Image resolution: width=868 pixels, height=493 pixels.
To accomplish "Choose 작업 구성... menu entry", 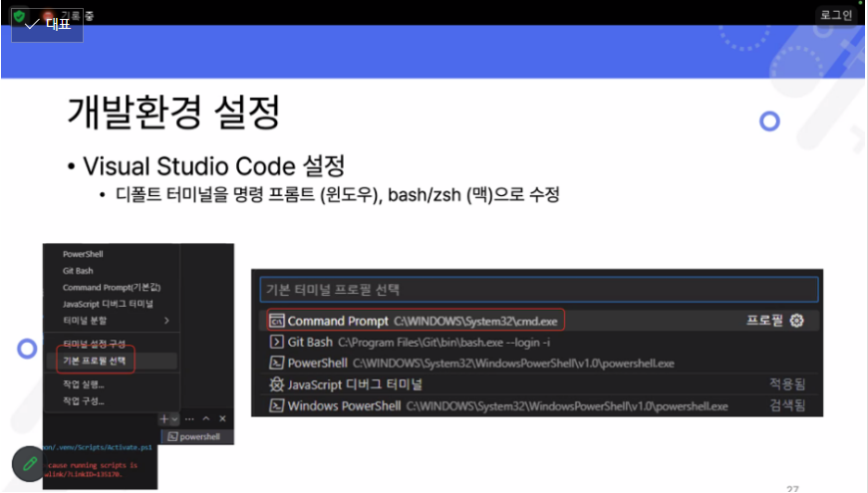I will pos(84,400).
